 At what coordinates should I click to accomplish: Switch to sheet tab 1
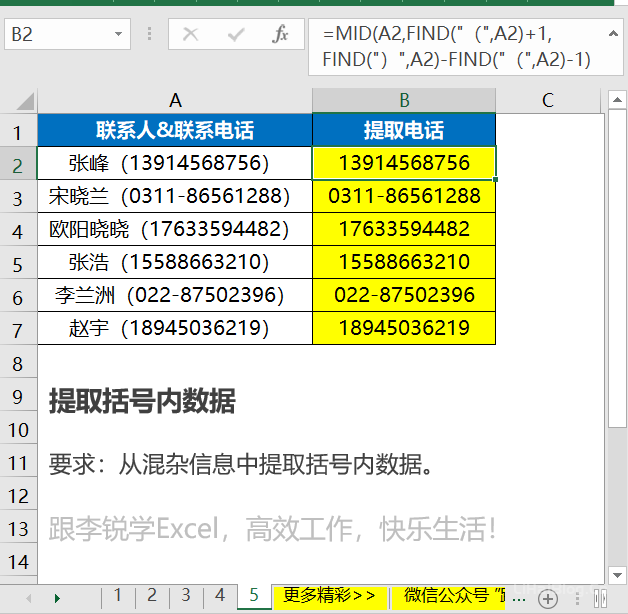[118, 596]
